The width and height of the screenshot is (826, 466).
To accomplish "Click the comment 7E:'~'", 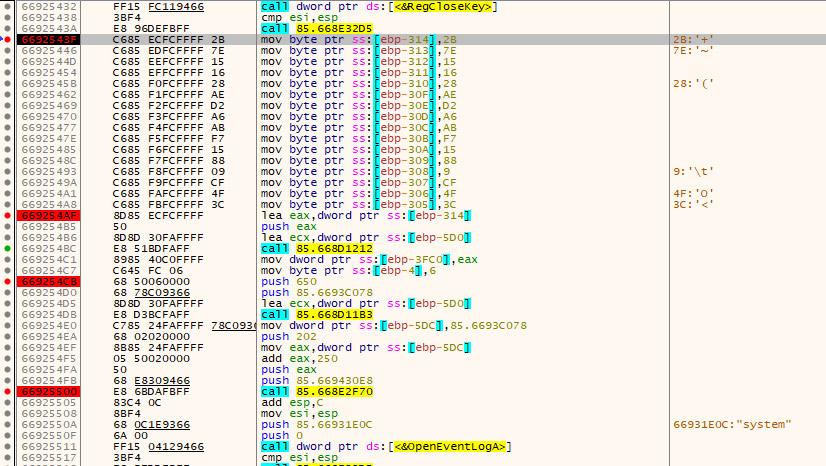I will 693,51.
